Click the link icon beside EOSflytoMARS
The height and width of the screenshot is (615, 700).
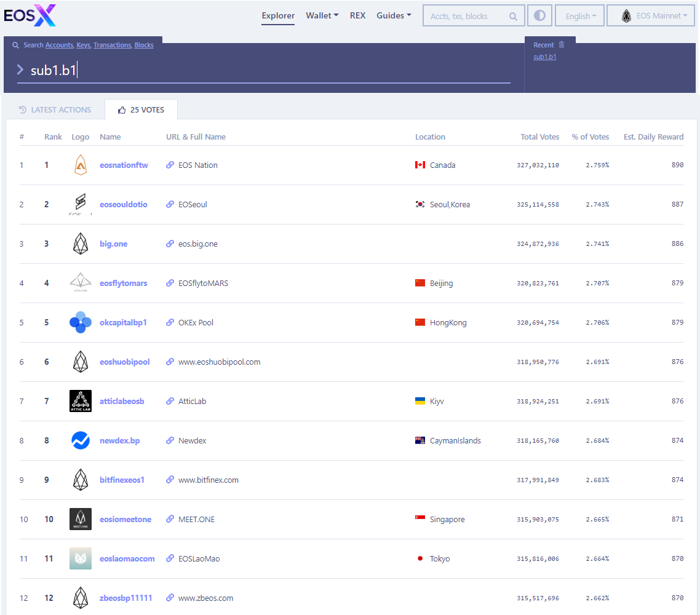[x=170, y=283]
